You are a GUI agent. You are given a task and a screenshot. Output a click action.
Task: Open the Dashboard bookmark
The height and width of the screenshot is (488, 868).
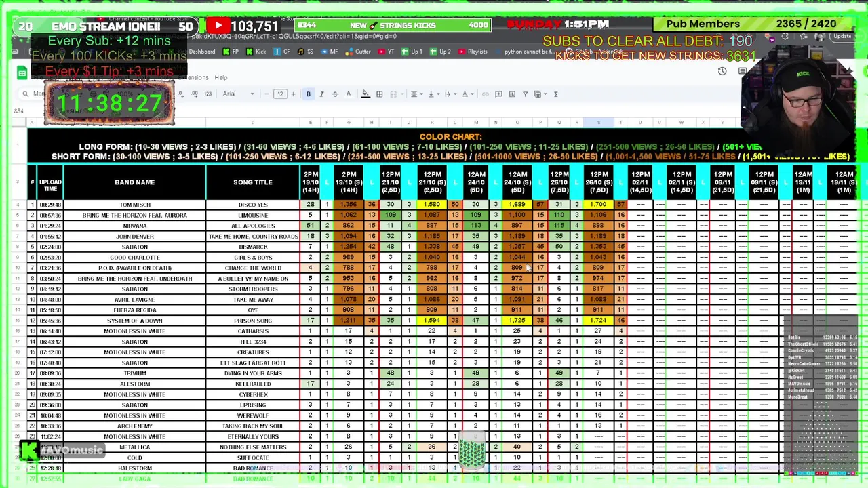[201, 52]
